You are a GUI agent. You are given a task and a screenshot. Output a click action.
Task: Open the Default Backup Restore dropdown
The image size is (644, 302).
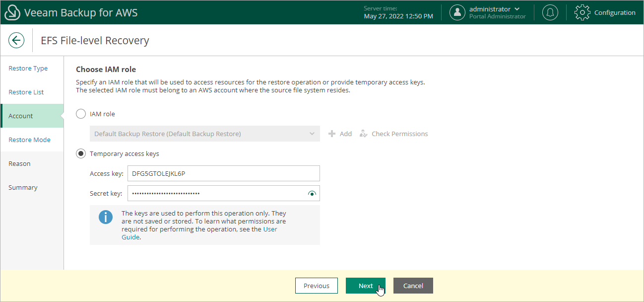click(205, 134)
